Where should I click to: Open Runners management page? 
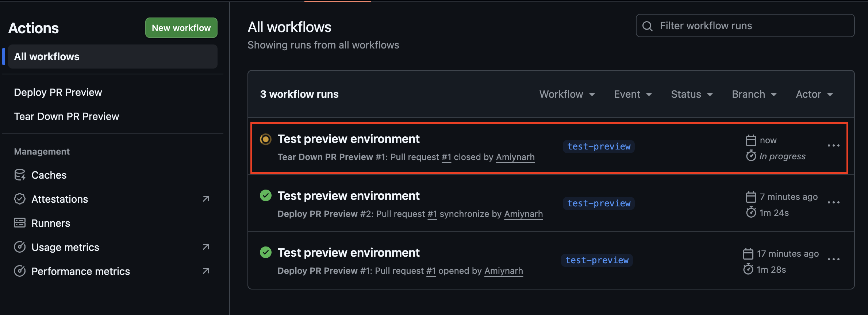[x=51, y=223]
